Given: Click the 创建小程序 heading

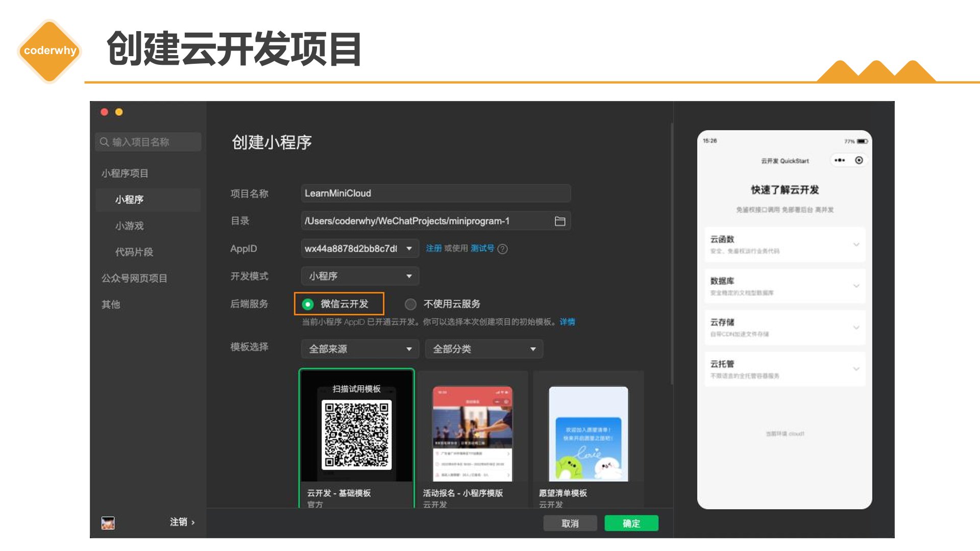Looking at the screenshot, I should tap(272, 142).
